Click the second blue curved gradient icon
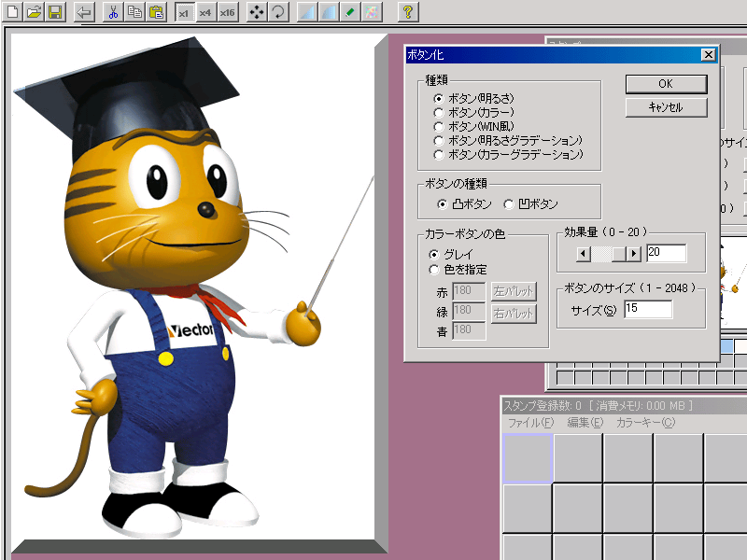747x560 pixels. pos(329,11)
